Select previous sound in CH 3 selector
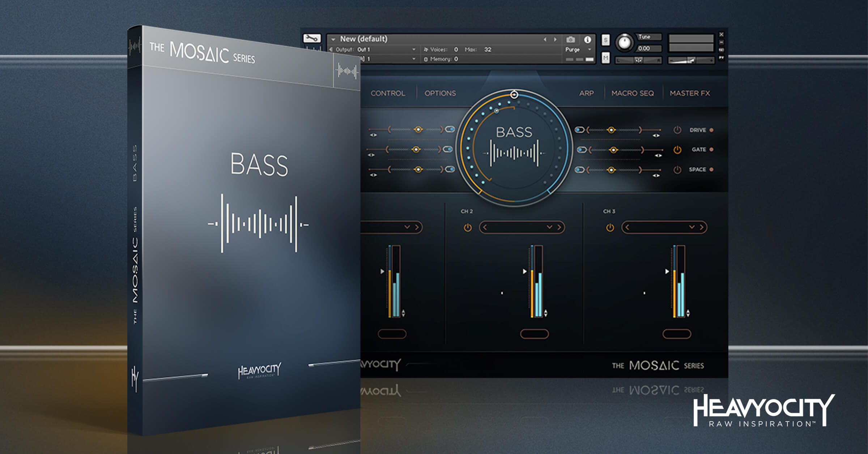Screen dimensions: 868x454 [x=627, y=227]
